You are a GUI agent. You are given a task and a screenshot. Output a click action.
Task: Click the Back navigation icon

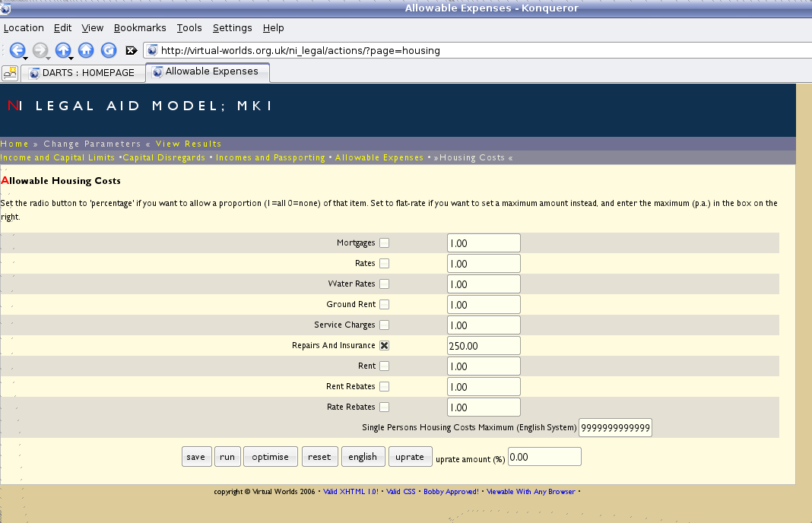(x=17, y=50)
